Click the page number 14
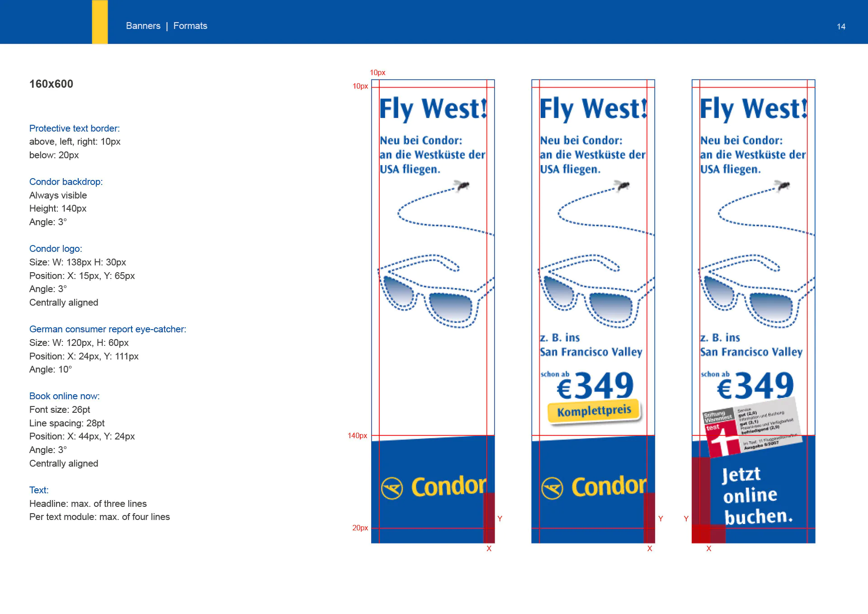 coord(841,27)
